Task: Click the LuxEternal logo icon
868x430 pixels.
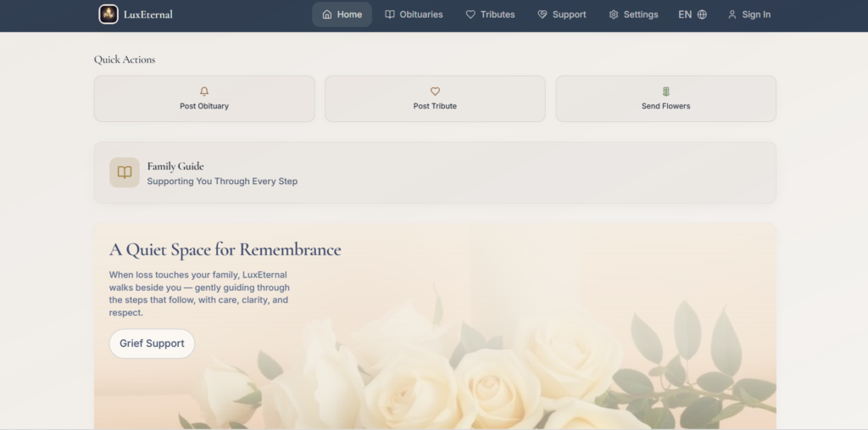Action: (x=108, y=14)
